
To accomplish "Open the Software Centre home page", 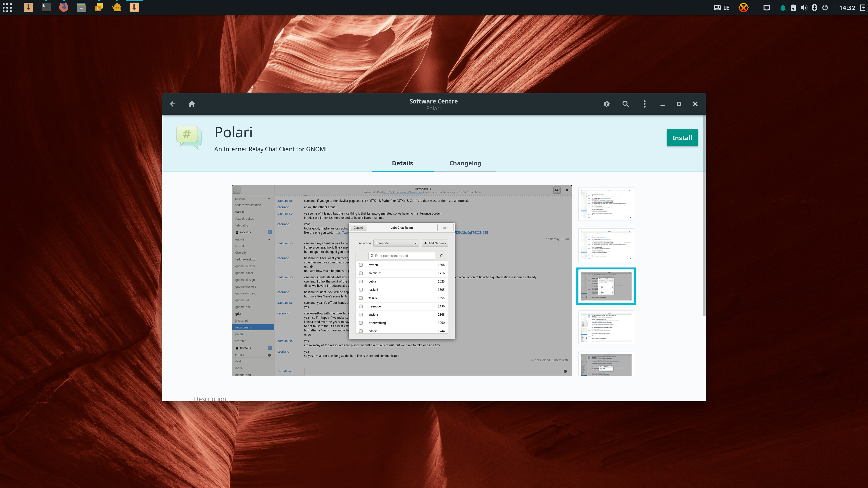I will coord(192,104).
